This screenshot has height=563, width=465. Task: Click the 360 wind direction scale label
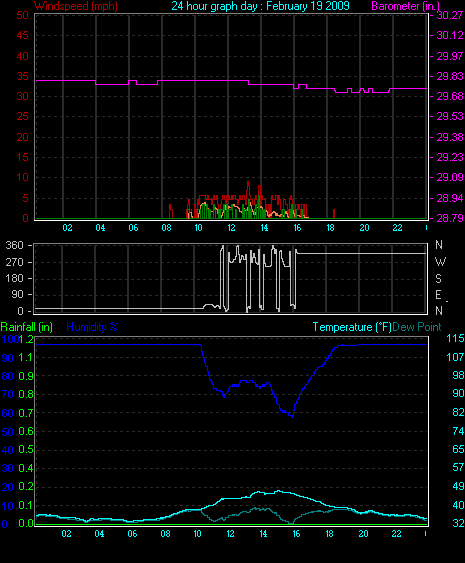(14, 246)
